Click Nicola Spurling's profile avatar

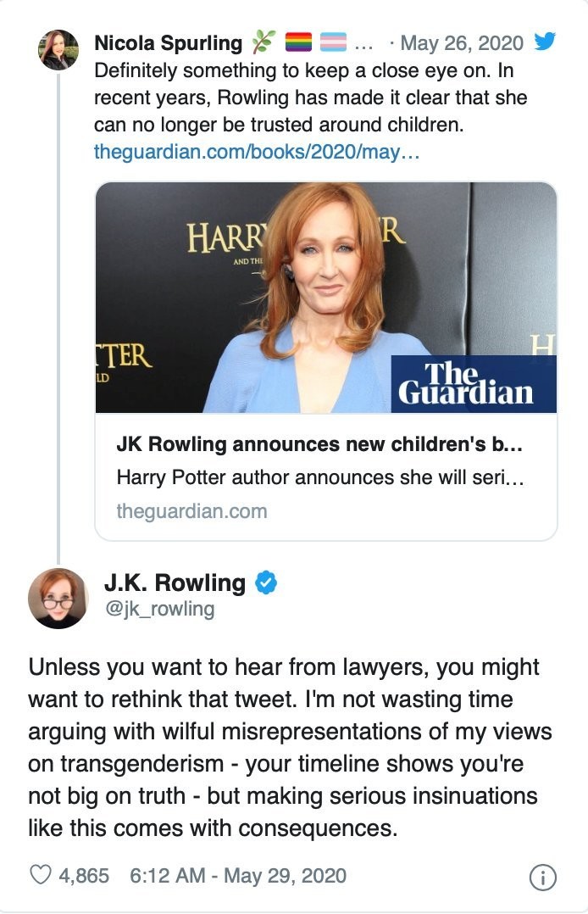click(58, 49)
